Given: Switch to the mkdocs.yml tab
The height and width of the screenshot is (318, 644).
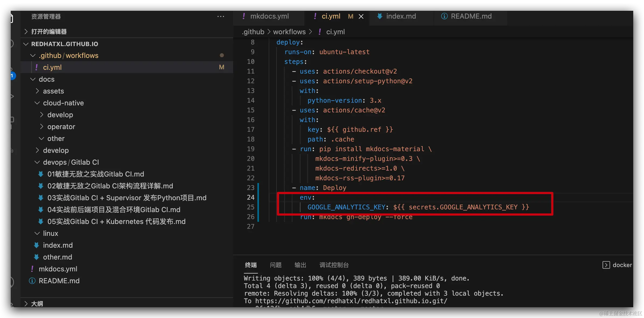Looking at the screenshot, I should pyautogui.click(x=269, y=16).
